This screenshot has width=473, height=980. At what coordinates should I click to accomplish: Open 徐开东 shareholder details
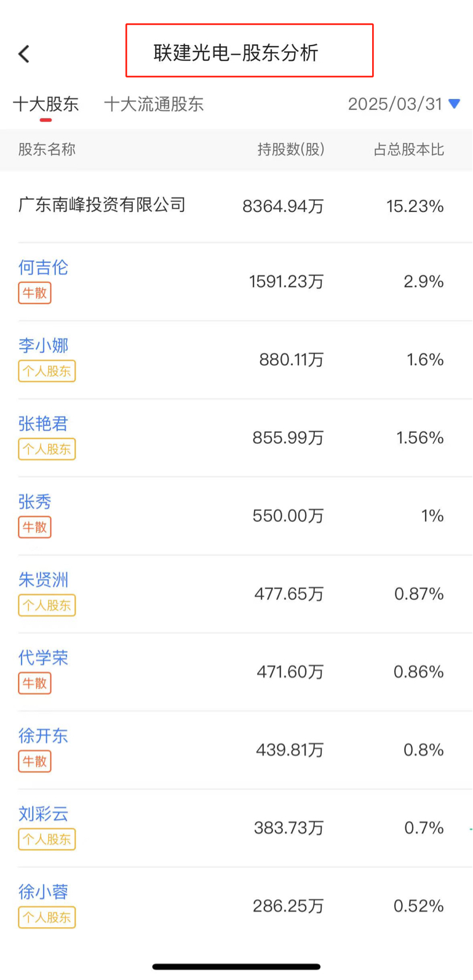(43, 736)
